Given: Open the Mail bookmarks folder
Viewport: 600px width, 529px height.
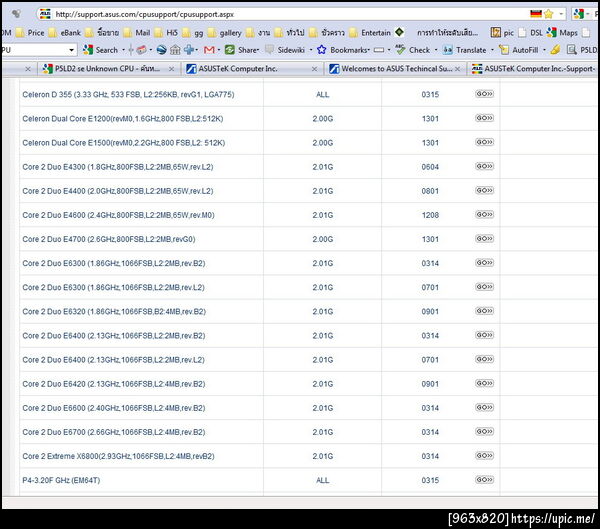Looking at the screenshot, I should 137,33.
